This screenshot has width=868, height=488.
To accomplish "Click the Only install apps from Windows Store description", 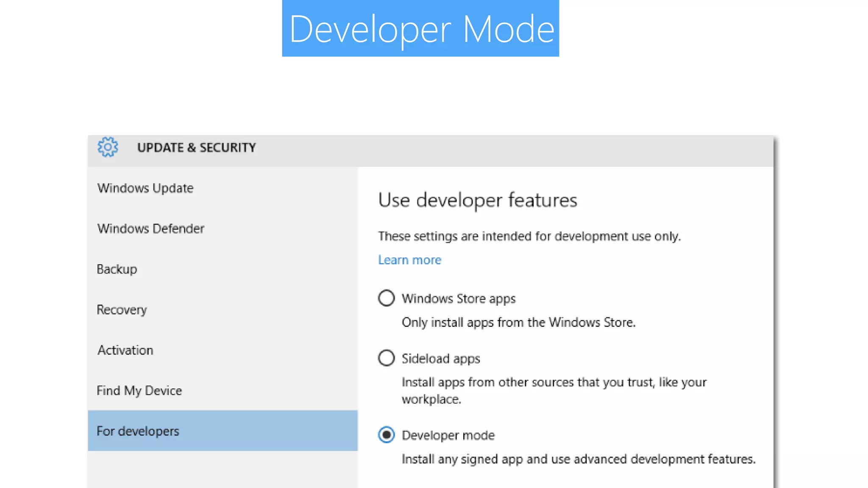I will (518, 322).
